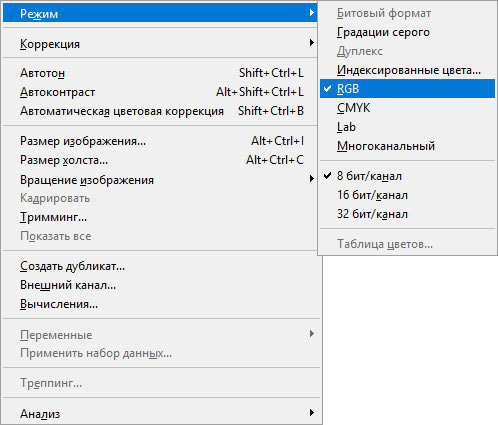Set depth to 32 бит/канал

point(407,214)
